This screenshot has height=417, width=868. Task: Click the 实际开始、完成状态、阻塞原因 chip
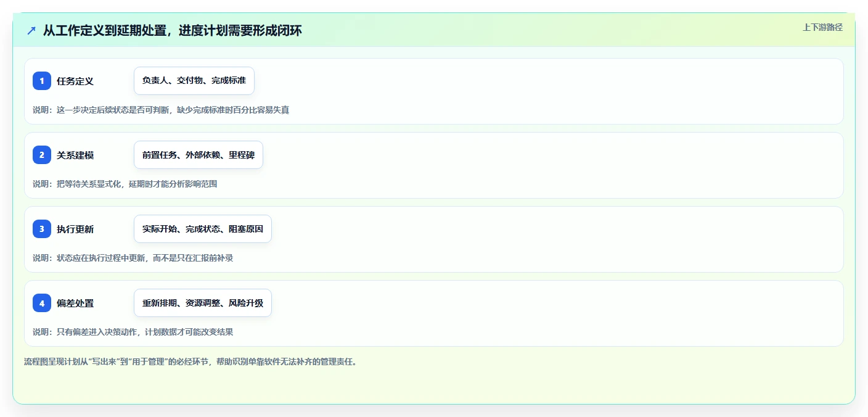[203, 229]
